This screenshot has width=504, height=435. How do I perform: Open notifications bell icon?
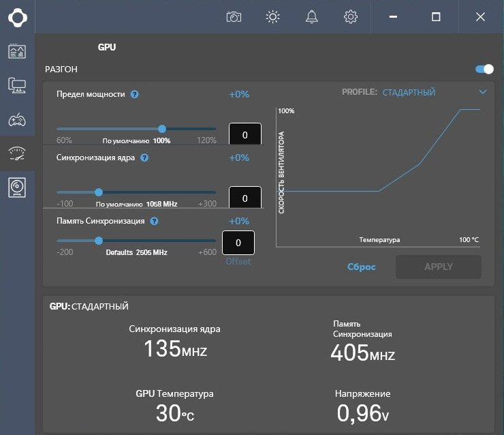tap(311, 17)
